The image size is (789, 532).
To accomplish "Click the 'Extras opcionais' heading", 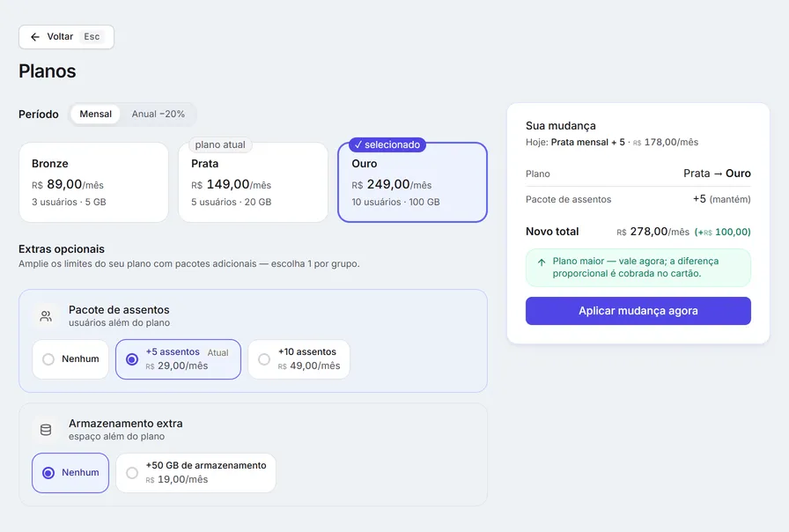I will tap(62, 249).
